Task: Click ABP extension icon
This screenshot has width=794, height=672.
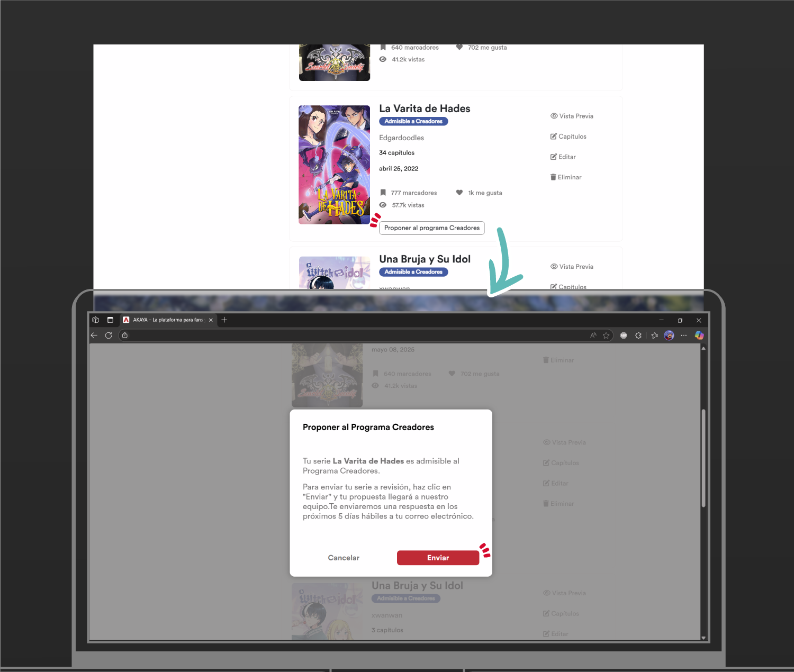Action: tap(624, 335)
